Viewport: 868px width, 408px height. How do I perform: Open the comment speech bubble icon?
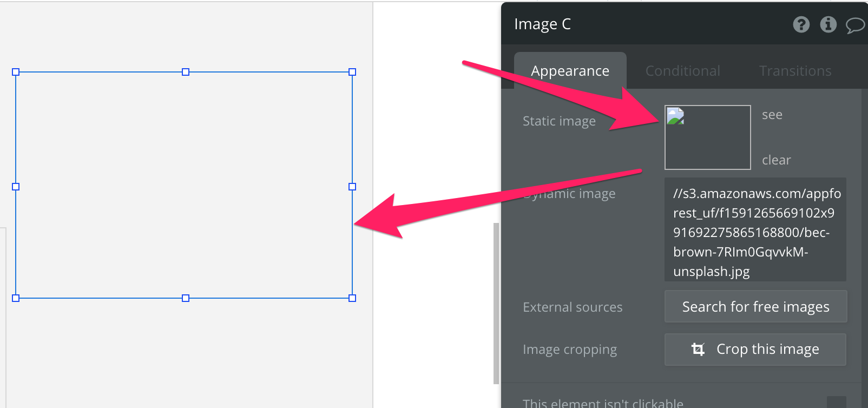(854, 25)
